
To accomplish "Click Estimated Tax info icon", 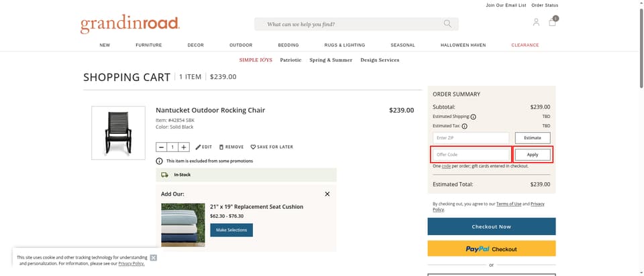I will (464, 127).
